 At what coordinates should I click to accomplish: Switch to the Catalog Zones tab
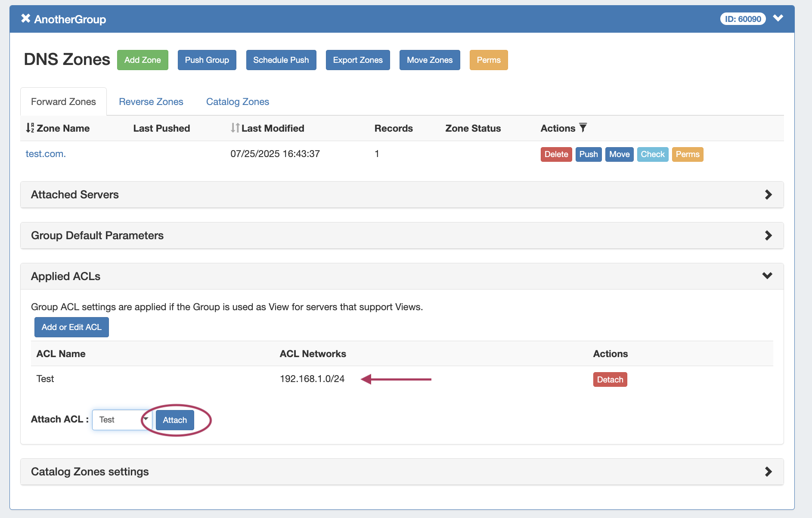coord(237,102)
